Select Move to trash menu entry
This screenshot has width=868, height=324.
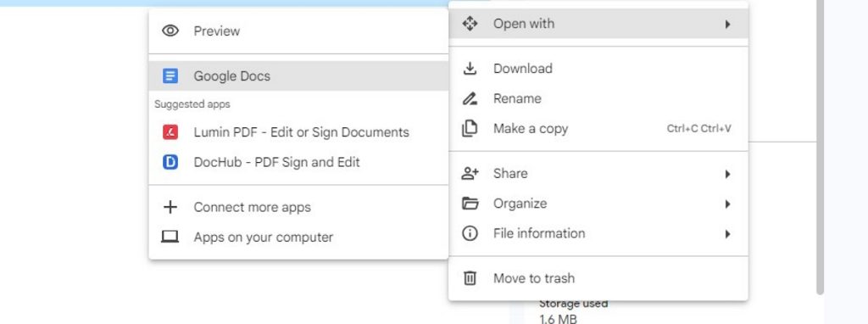pos(598,278)
